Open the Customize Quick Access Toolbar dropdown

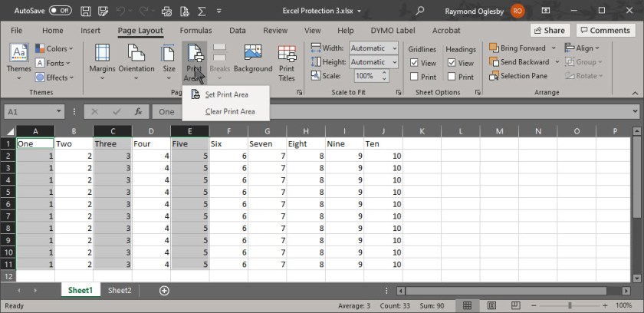coord(219,11)
